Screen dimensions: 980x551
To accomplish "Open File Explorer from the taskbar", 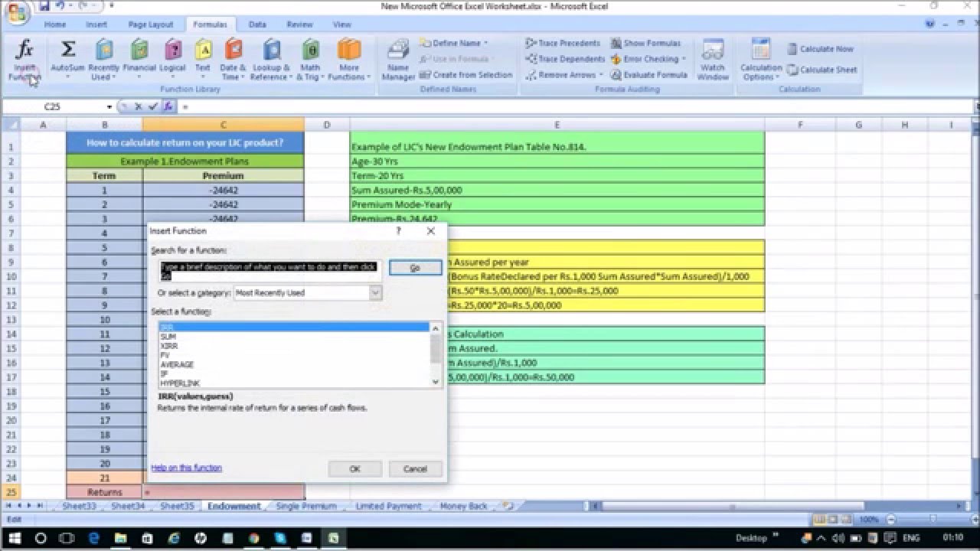I will point(121,538).
